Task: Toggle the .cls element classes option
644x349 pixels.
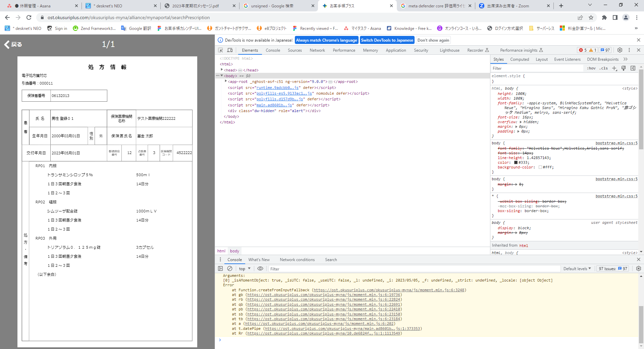Action: 604,68
